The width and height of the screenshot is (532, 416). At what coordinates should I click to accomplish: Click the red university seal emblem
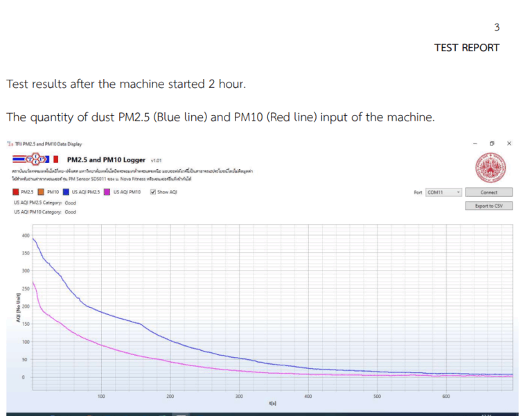click(x=490, y=167)
